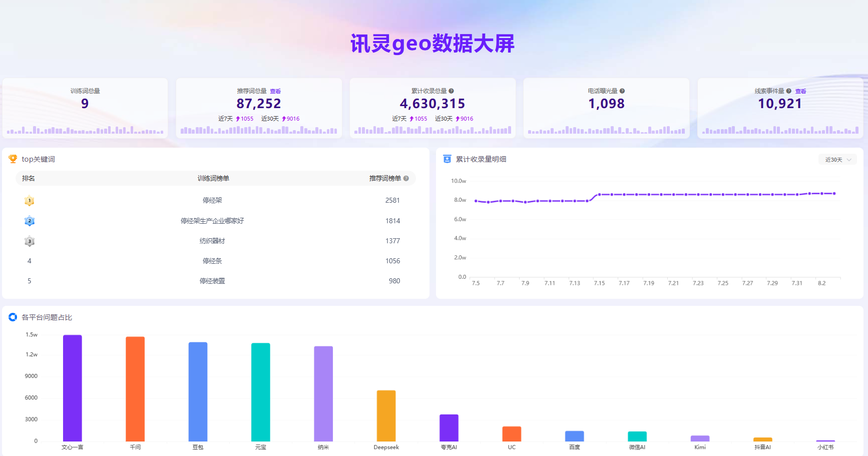
Task: Click the 训练词总量 value 9
Action: 85,104
